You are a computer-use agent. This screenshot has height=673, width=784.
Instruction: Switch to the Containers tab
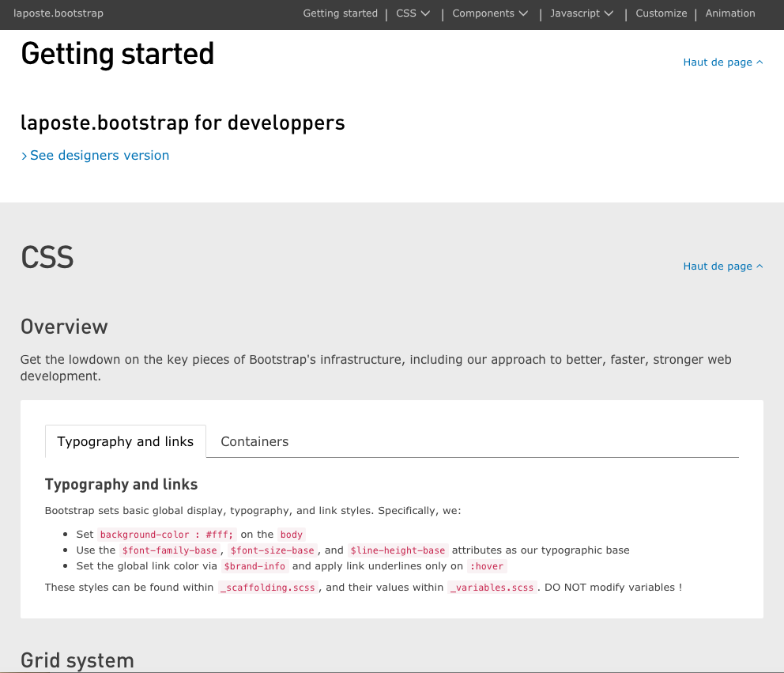[254, 441]
